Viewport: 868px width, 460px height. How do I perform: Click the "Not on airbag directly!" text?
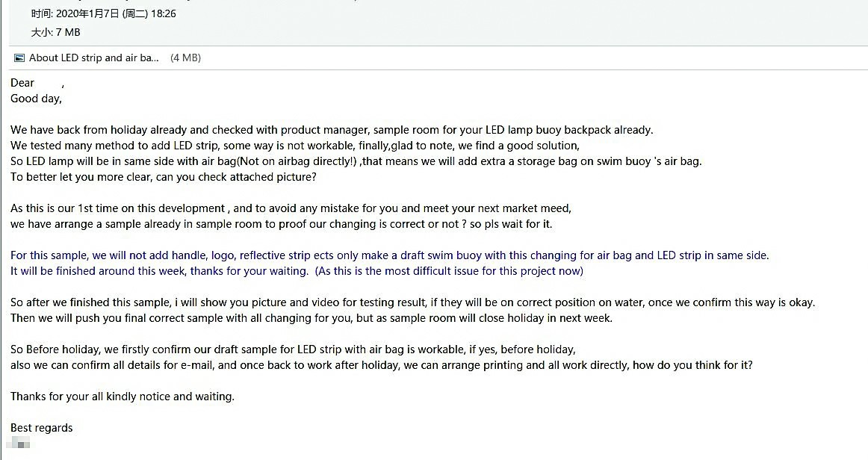click(x=297, y=161)
